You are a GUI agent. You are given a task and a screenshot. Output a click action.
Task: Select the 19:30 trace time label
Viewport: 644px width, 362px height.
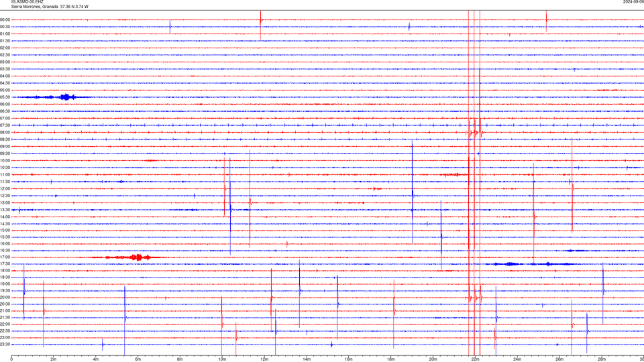(x=5, y=290)
